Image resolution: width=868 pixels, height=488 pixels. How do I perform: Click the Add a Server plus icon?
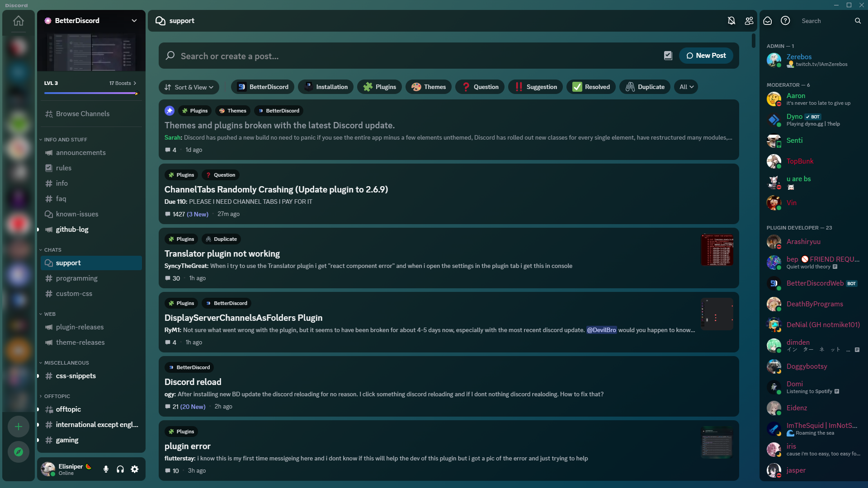[19, 427]
